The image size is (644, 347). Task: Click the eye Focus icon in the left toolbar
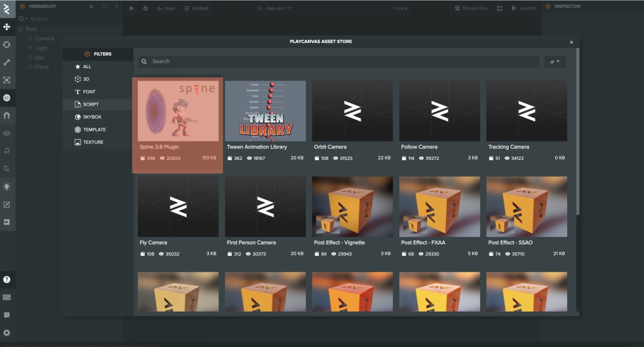6,133
